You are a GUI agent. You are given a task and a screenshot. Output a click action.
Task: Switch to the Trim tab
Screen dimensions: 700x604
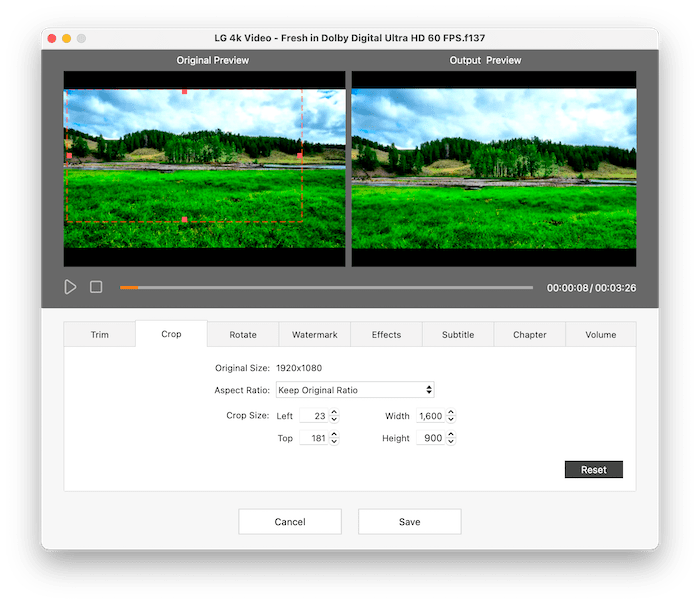(x=100, y=335)
